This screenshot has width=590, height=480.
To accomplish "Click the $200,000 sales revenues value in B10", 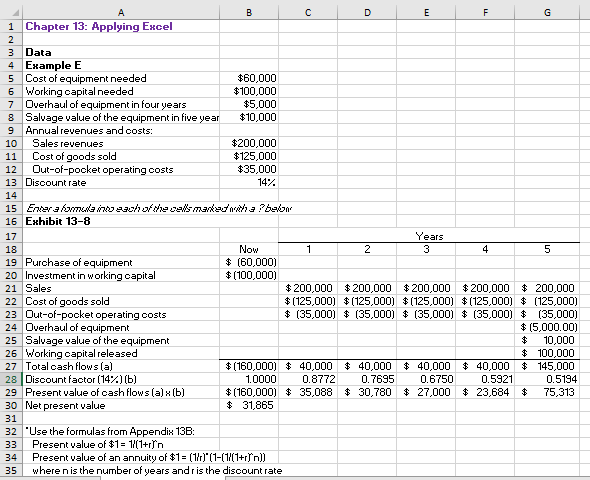I will click(x=249, y=143).
